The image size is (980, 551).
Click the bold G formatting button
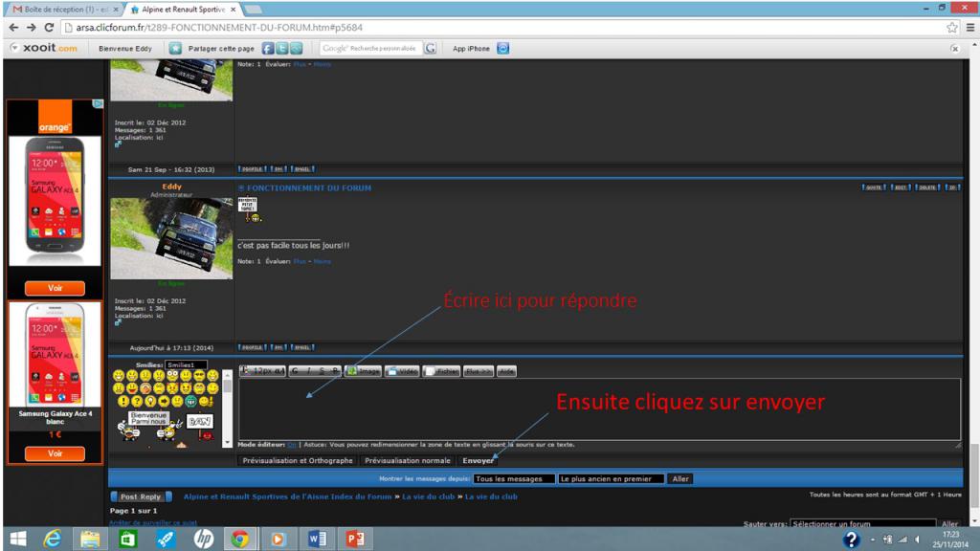pyautogui.click(x=295, y=371)
